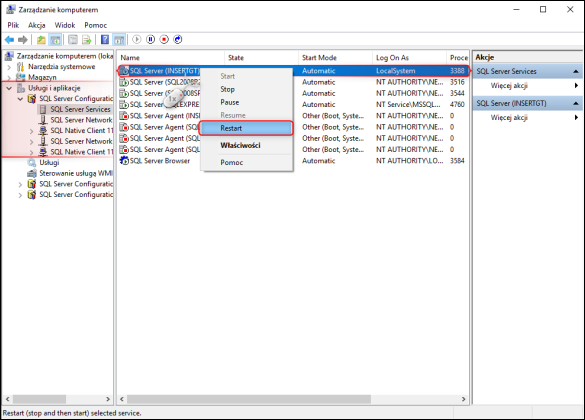Click the process ID 3584 cell

(x=457, y=161)
